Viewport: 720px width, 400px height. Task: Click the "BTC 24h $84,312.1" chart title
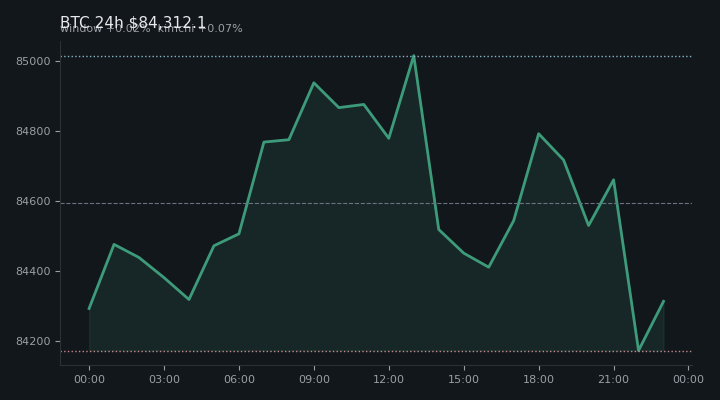(133, 22)
